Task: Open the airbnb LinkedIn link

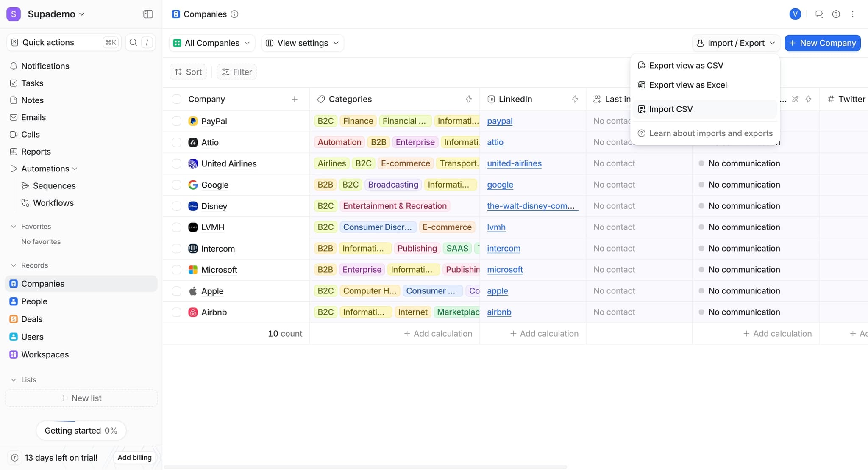Action: [499, 312]
